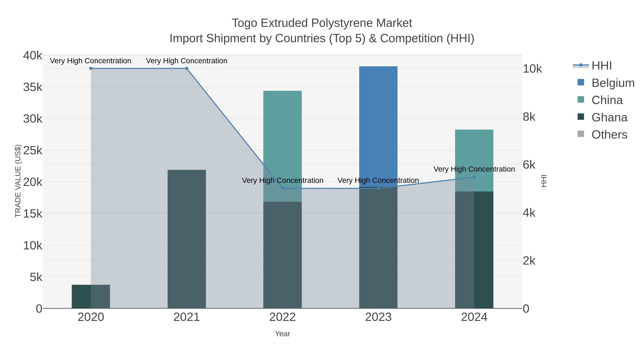Click the 8k HHI axis tick
This screenshot has height=362, width=644.
click(529, 117)
